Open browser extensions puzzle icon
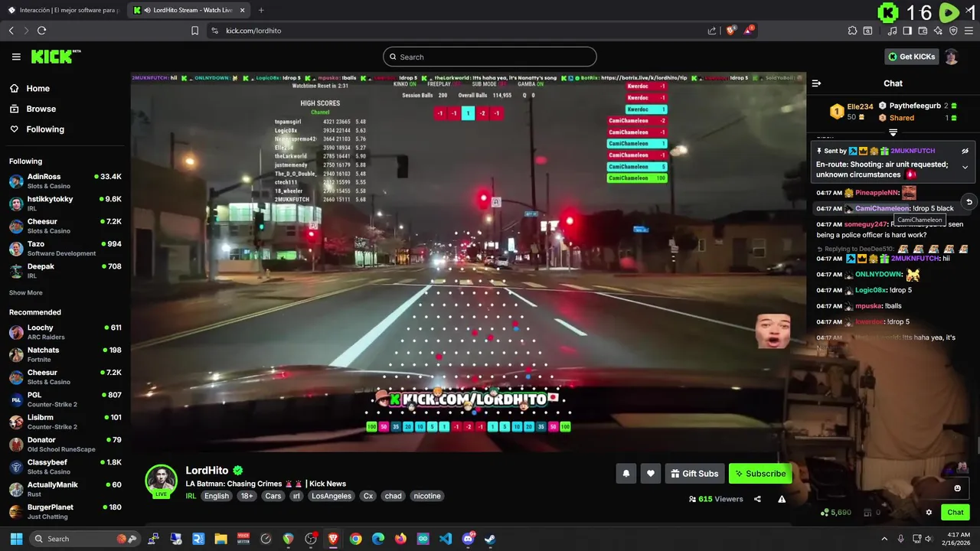980x551 pixels. 852,31
